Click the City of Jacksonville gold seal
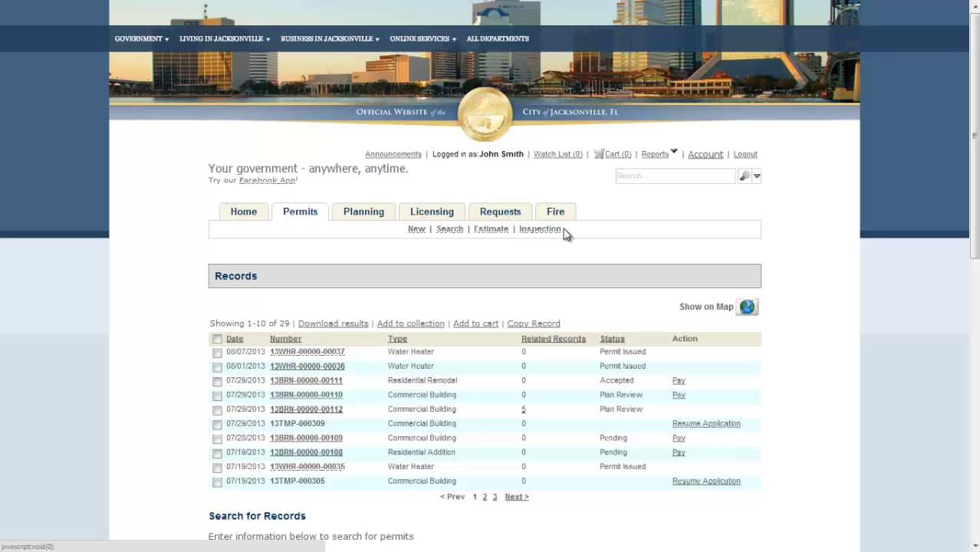This screenshot has height=552, width=980. coord(485,114)
